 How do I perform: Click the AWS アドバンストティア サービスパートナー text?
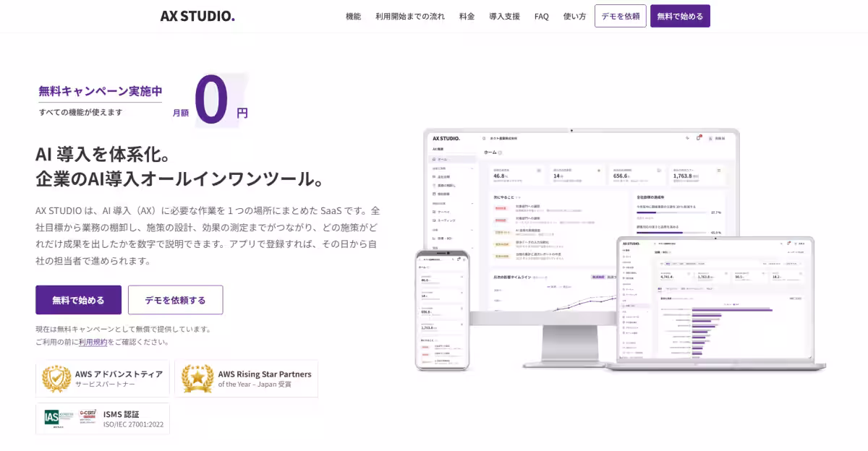[119, 379]
